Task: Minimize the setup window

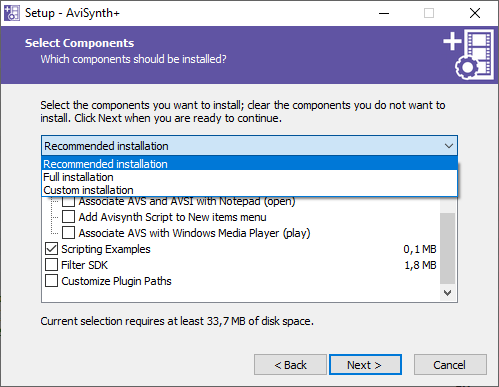Action: point(384,13)
